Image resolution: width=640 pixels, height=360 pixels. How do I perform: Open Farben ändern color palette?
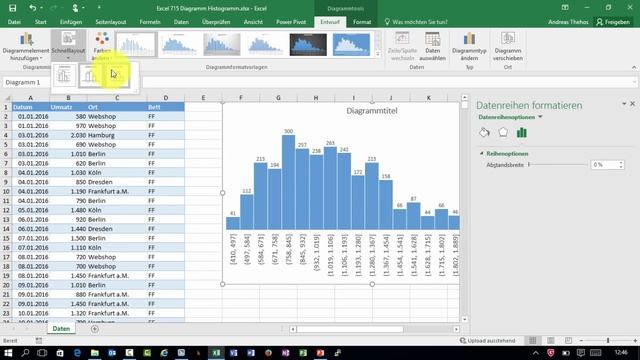coord(102,46)
